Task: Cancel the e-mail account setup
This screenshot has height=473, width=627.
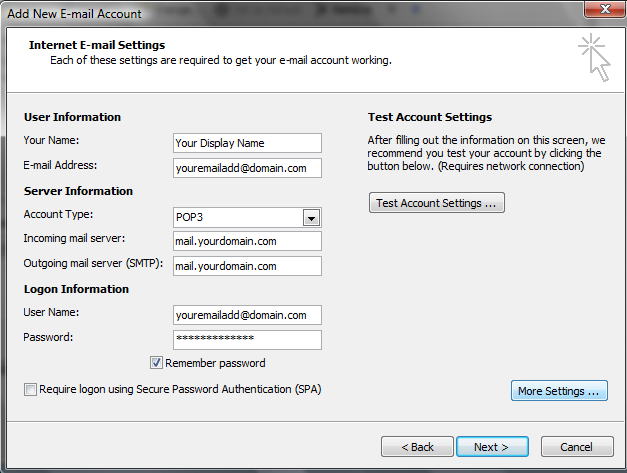Action: pyautogui.click(x=576, y=446)
